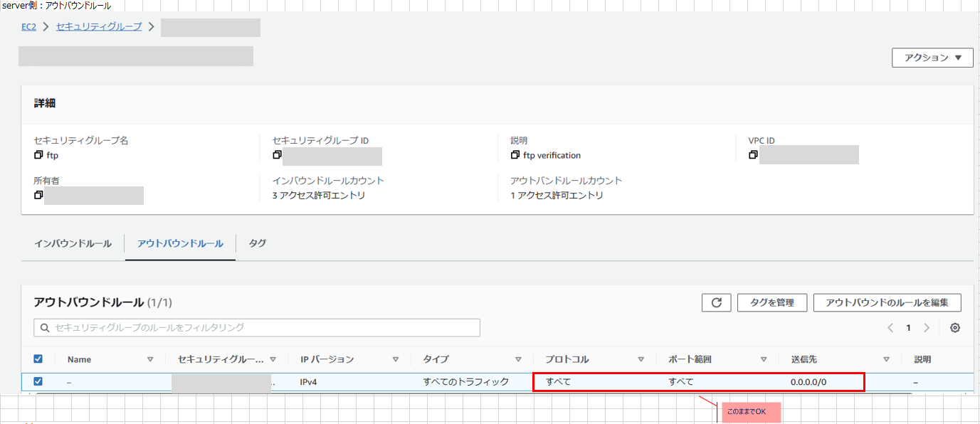Navigate to EC2 via breadcrumb link

(28, 26)
